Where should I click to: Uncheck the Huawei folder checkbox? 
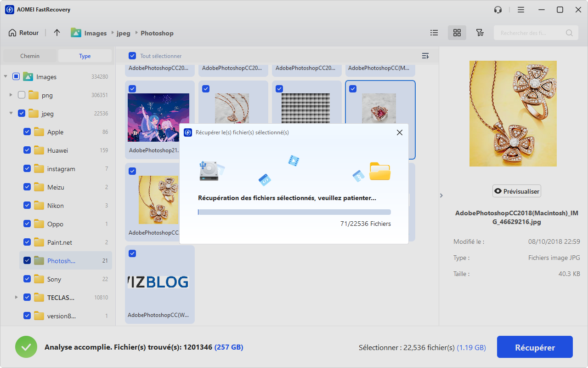(27, 150)
